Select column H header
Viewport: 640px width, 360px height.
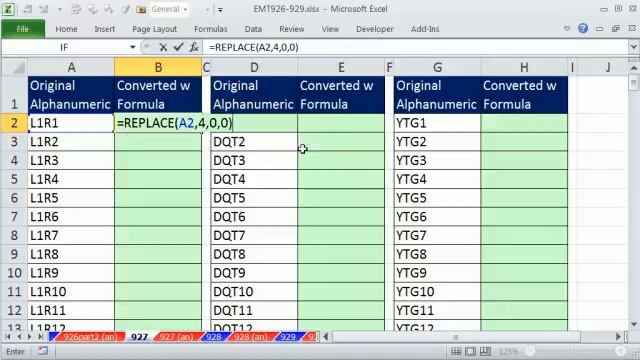point(524,67)
